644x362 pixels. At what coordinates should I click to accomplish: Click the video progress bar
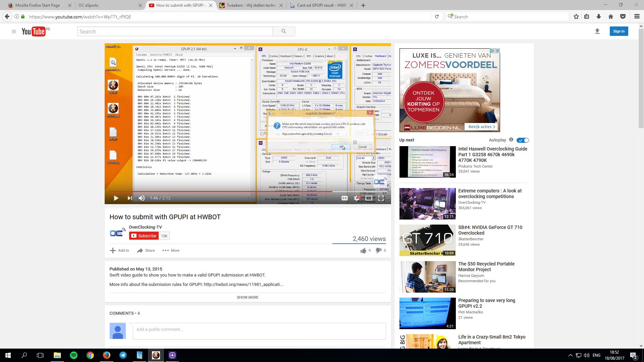click(x=248, y=191)
